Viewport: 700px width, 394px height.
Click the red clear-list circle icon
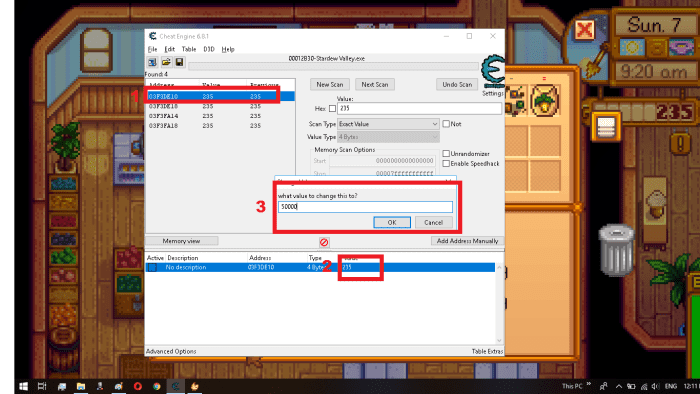[x=324, y=242]
